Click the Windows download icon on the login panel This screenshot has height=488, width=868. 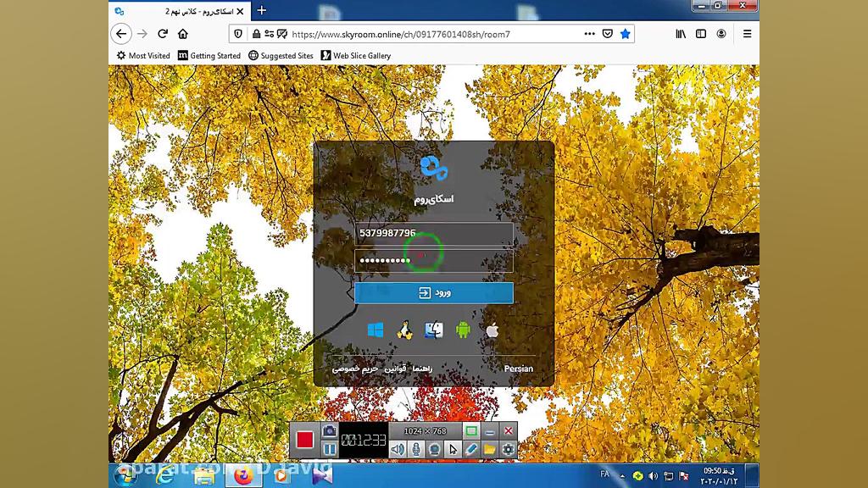point(376,330)
